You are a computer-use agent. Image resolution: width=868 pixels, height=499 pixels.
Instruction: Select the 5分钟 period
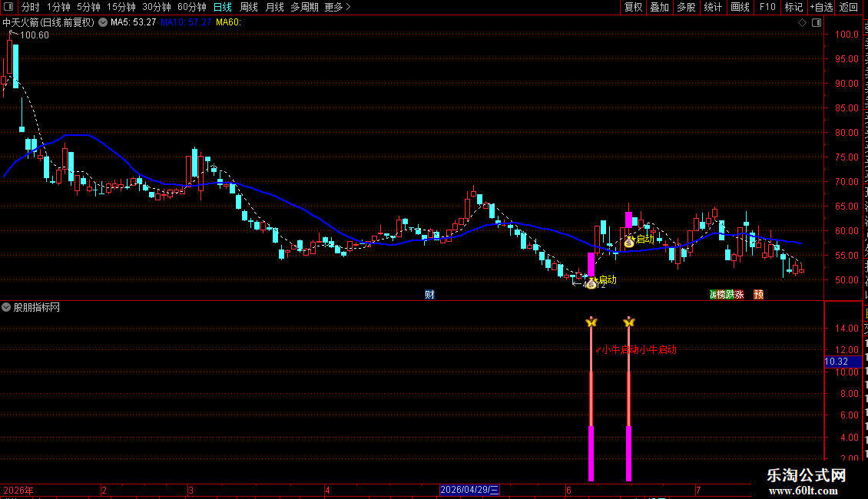[88, 7]
